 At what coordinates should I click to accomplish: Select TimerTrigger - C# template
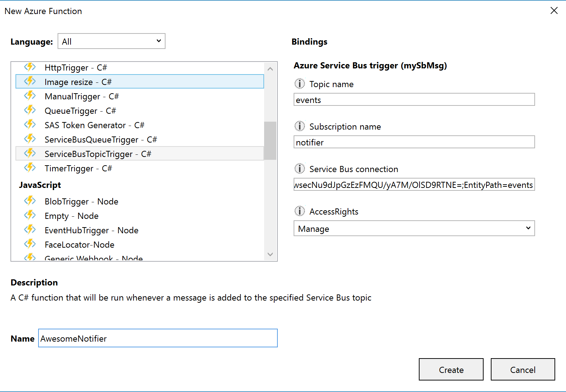pos(140,168)
